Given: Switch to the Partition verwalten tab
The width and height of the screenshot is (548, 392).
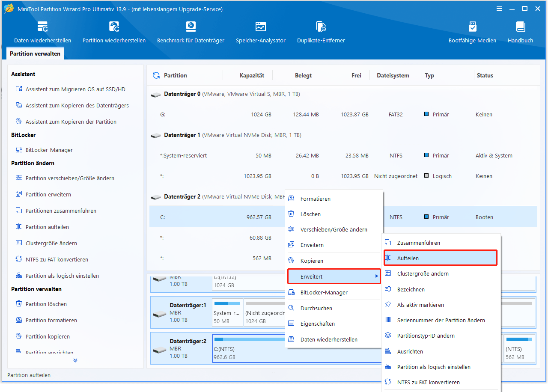Looking at the screenshot, I should (35, 53).
